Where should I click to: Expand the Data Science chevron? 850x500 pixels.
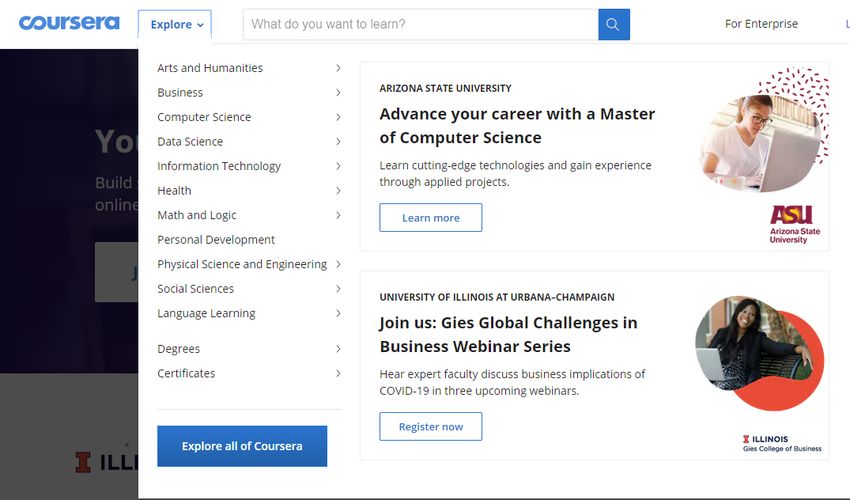pyautogui.click(x=338, y=142)
